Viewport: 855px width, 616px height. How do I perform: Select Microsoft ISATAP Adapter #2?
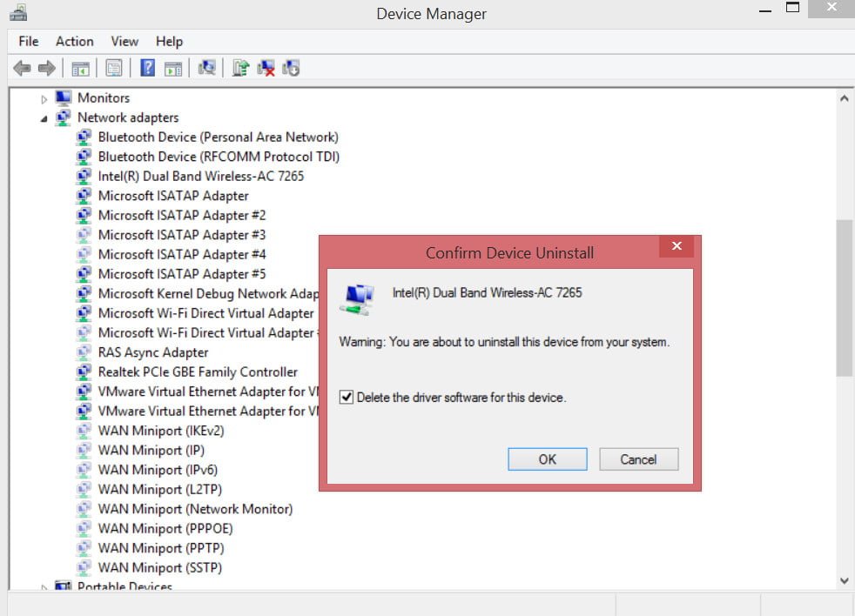point(182,215)
